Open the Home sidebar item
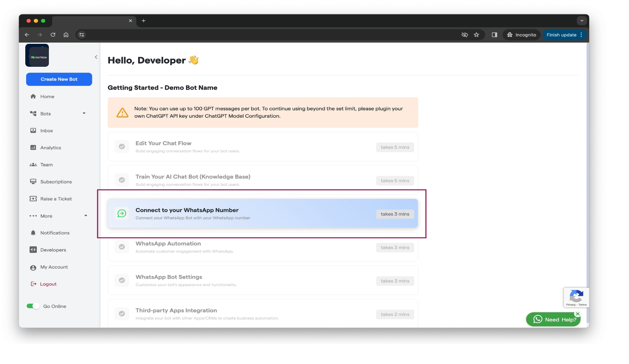629x364 pixels. tap(47, 96)
